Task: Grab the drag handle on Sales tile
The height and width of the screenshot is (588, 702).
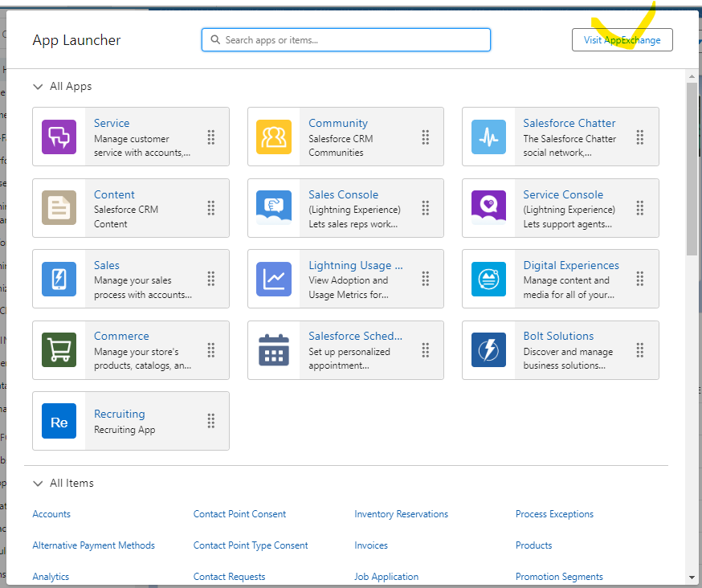Action: pos(211,279)
